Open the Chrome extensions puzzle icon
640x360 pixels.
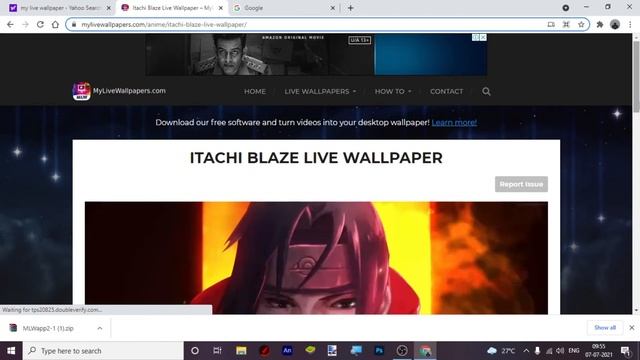600,24
